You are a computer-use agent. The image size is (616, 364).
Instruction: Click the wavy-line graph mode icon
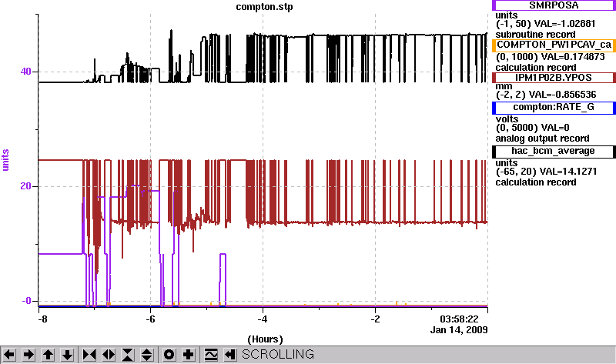coord(211,355)
